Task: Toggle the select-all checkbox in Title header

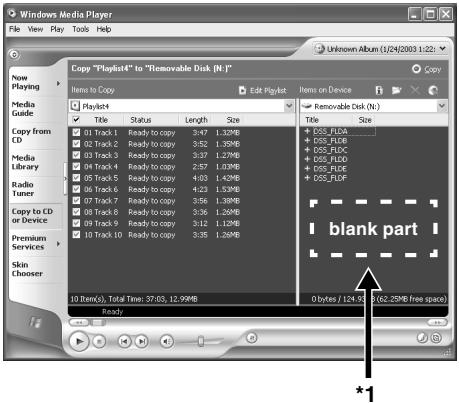Action: pyautogui.click(x=76, y=119)
